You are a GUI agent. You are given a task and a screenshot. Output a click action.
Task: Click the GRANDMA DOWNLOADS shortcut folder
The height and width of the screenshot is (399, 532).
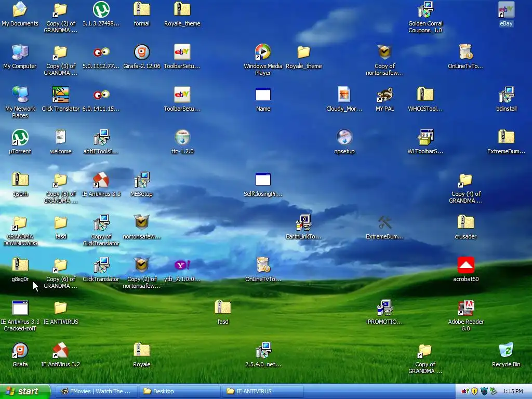[20, 222]
